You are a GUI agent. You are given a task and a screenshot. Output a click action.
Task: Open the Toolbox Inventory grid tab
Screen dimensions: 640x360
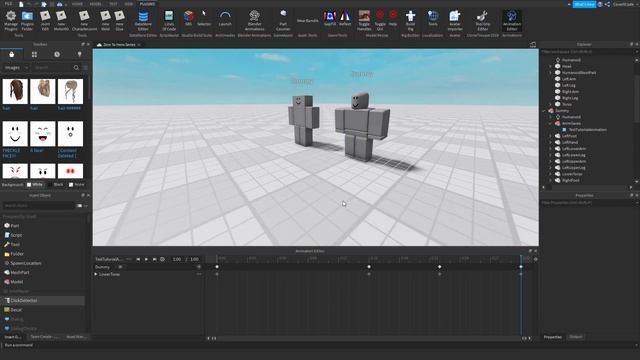point(34,54)
